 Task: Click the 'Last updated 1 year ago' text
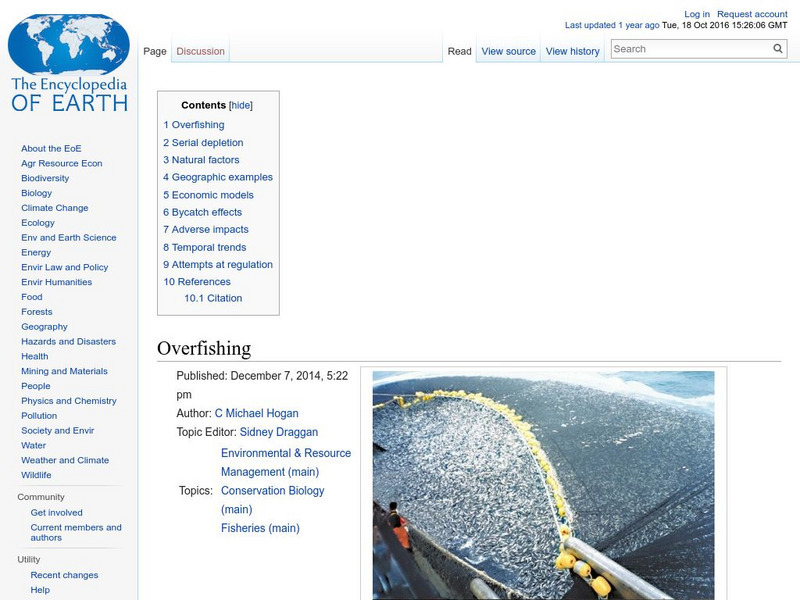pos(612,25)
